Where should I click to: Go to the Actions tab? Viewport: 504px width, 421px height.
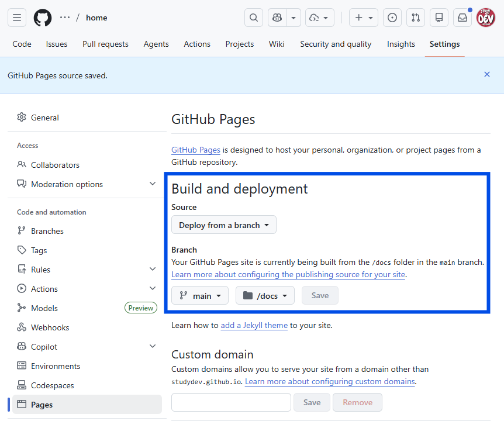(x=197, y=44)
